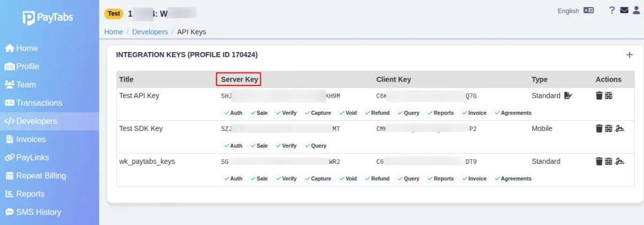
Task: Select the Test API Key title
Action: click(139, 96)
